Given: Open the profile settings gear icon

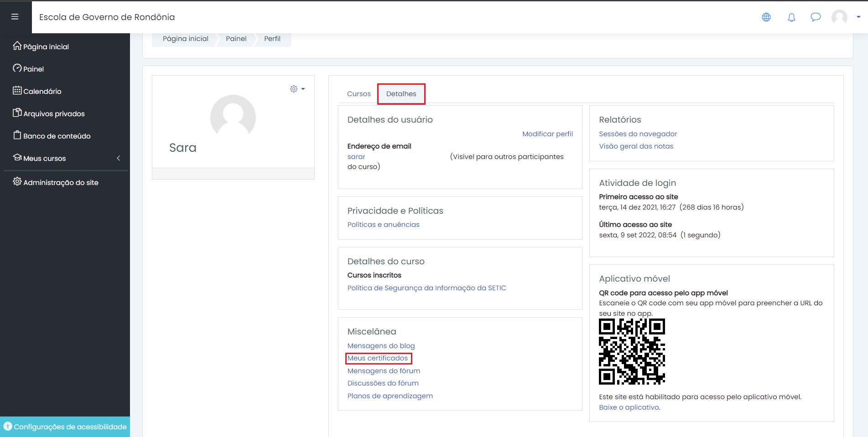Looking at the screenshot, I should pos(294,89).
